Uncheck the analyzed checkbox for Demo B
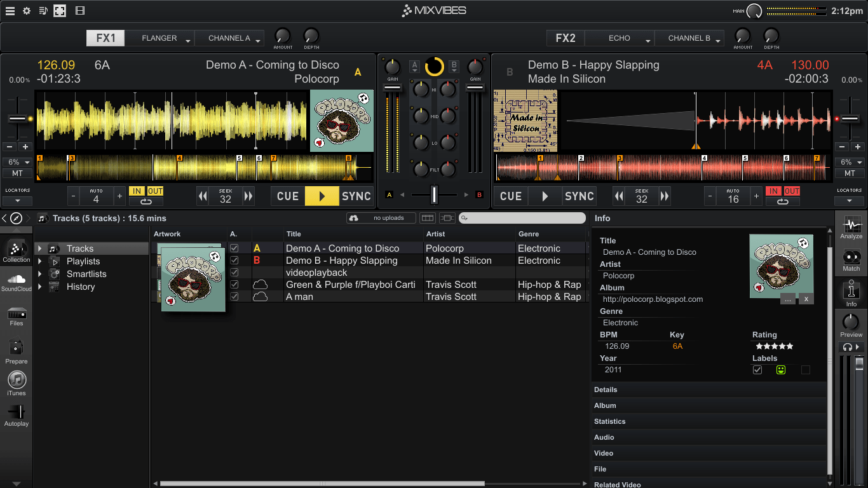The height and width of the screenshot is (488, 868). point(233,260)
